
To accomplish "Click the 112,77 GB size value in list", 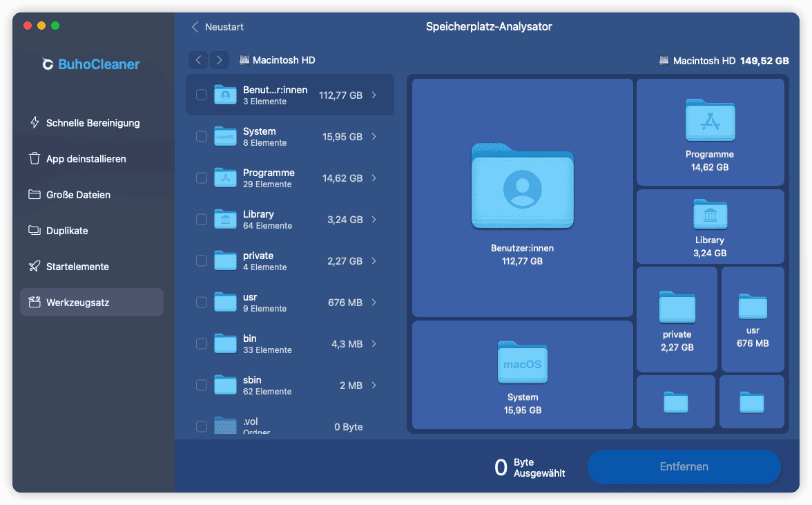I will pyautogui.click(x=341, y=95).
